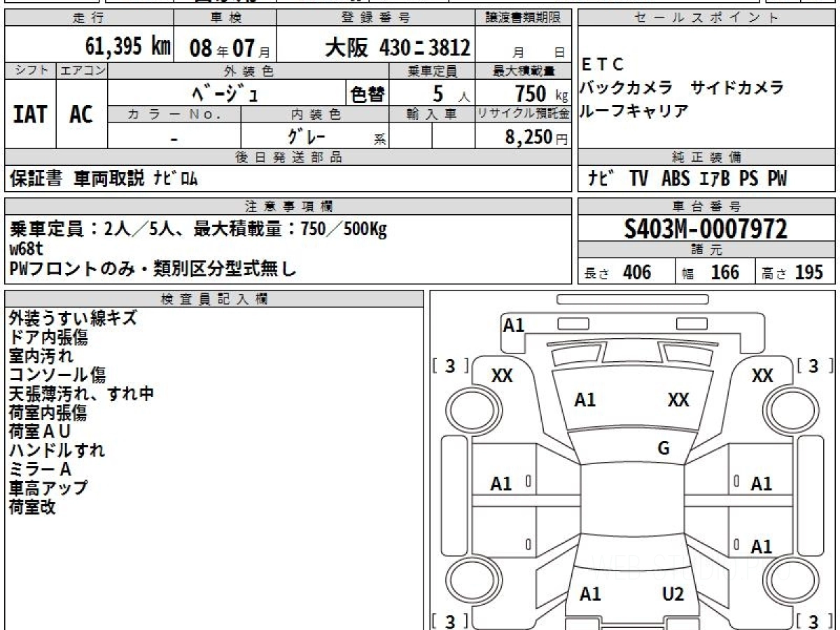This screenshot has height=630, width=840.
Task: Click width value 166
Action: (x=724, y=272)
